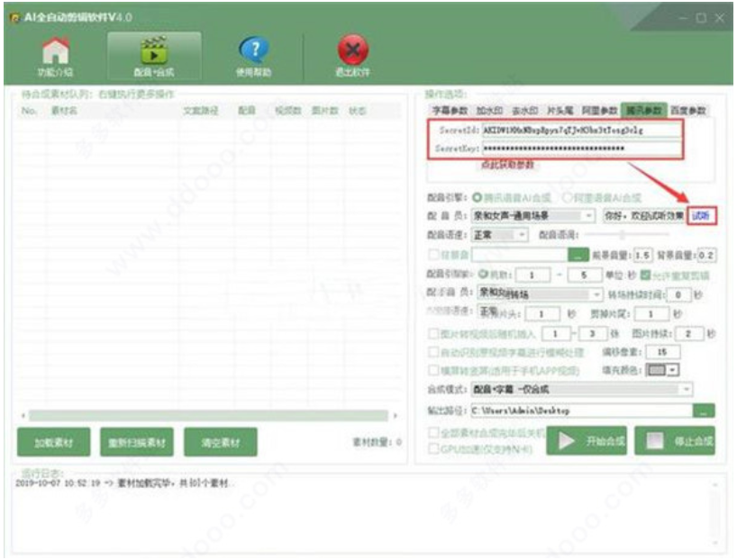Click the 填充颜色 color swatch
Viewport: 737px width, 560px height.
657,370
